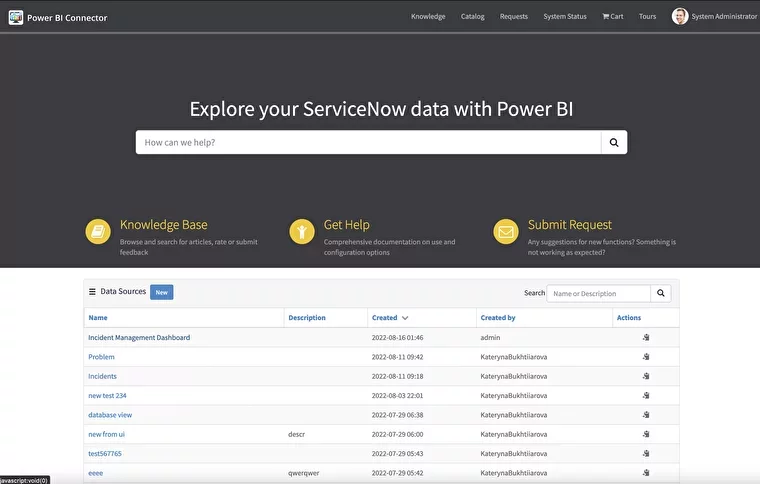Click the action icon for Problem row
Viewport: 760px width, 484px height.
point(646,357)
